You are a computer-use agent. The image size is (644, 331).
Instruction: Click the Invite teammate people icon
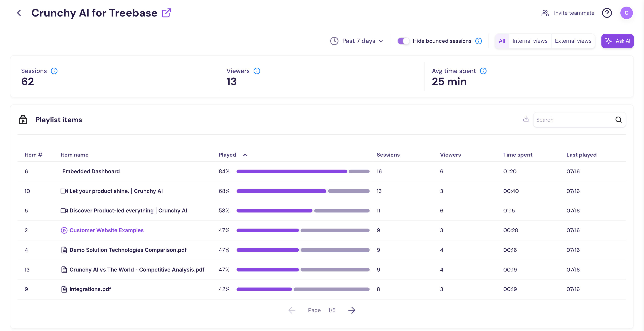[545, 13]
